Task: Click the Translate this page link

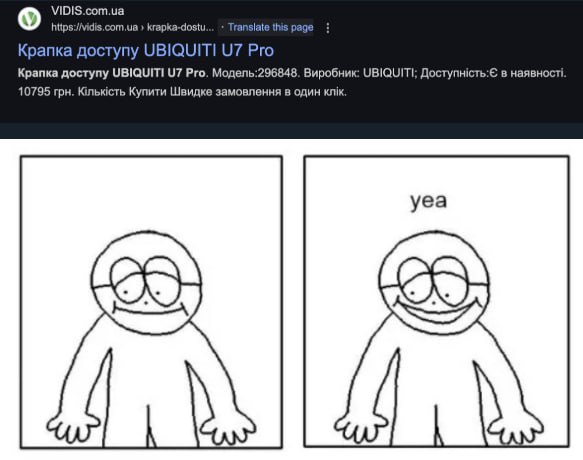Action: [x=271, y=28]
